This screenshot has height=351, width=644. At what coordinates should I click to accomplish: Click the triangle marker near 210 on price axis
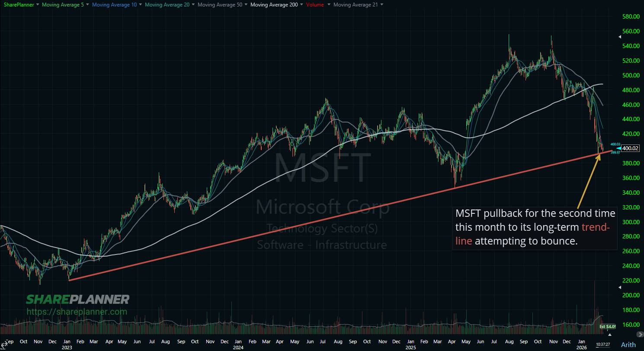pos(620,287)
